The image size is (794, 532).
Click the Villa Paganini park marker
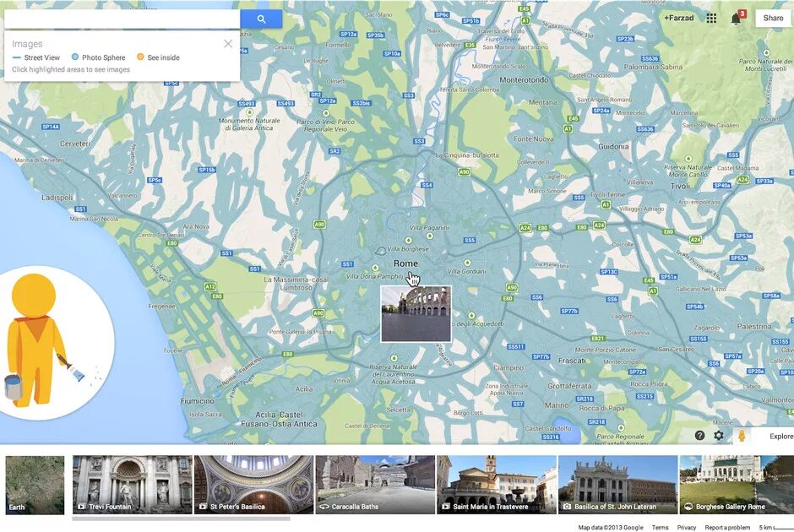coord(430,236)
